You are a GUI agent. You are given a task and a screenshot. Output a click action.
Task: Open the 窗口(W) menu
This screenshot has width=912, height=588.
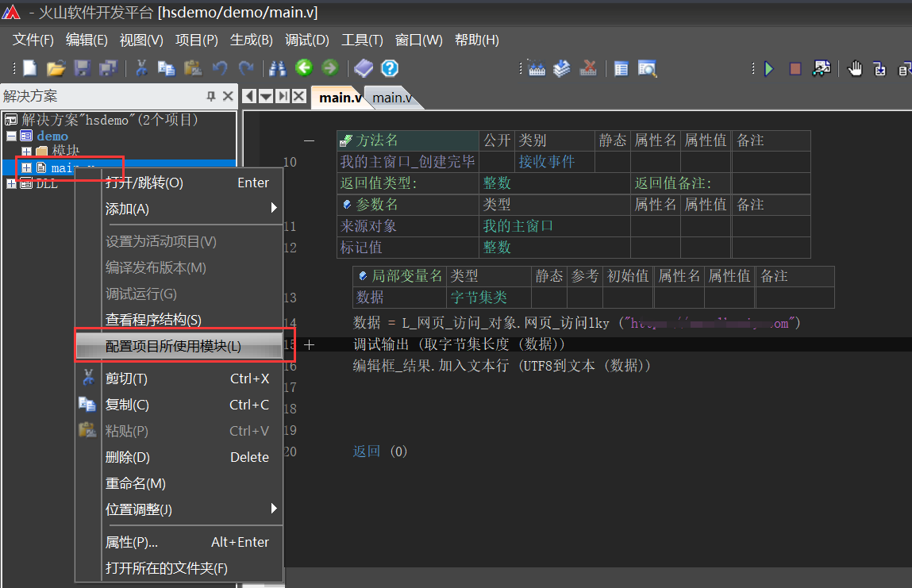[x=419, y=40]
